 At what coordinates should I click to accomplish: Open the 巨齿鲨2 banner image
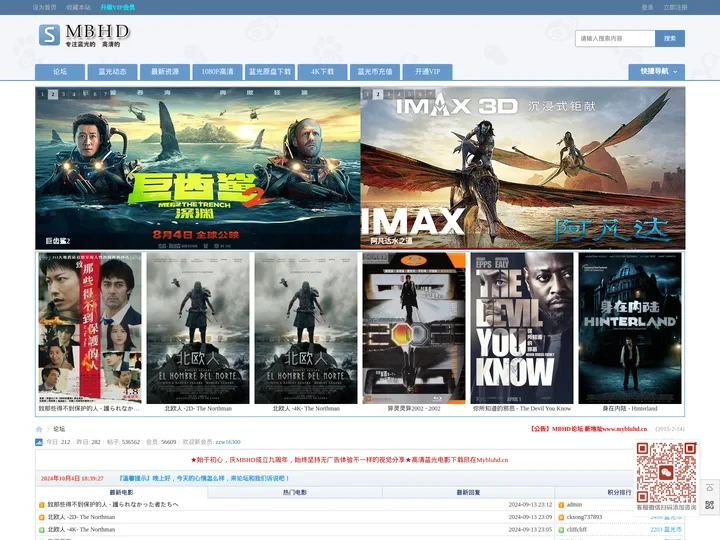198,168
